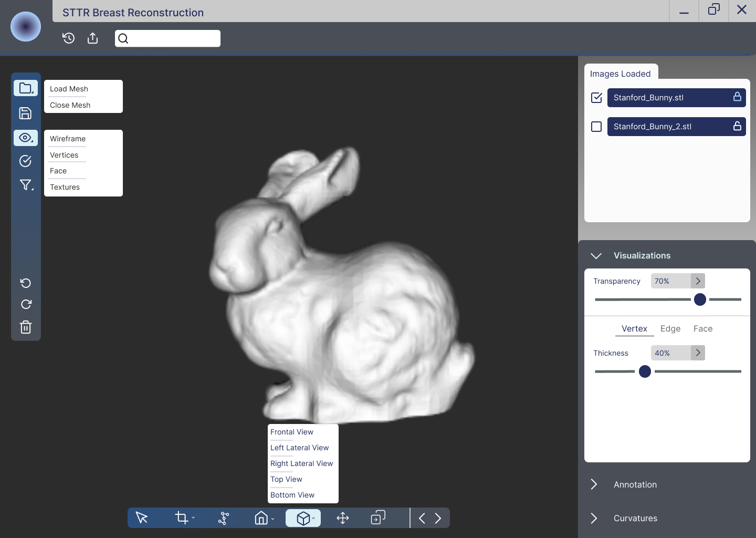Image resolution: width=756 pixels, height=538 pixels.
Task: Select the Vertex tab
Action: point(634,328)
